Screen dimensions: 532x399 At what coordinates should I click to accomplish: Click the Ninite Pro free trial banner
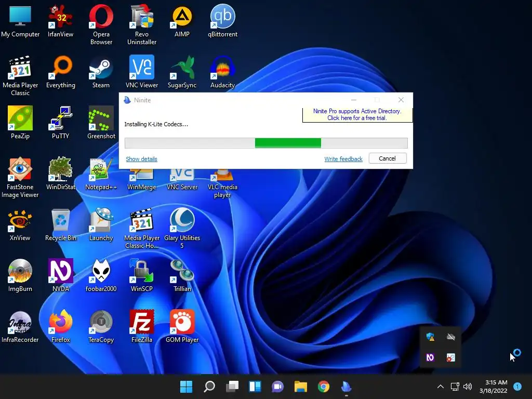coord(357,115)
